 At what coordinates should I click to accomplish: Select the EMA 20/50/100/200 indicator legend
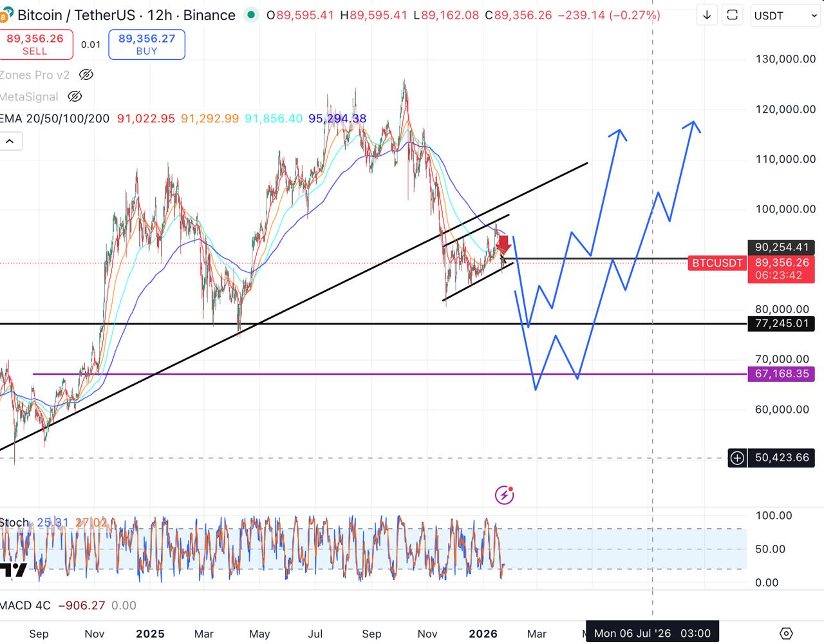(55, 118)
